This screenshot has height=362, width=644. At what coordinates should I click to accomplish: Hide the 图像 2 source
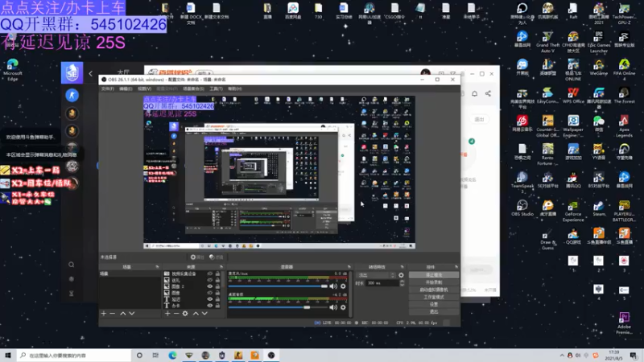(210, 286)
